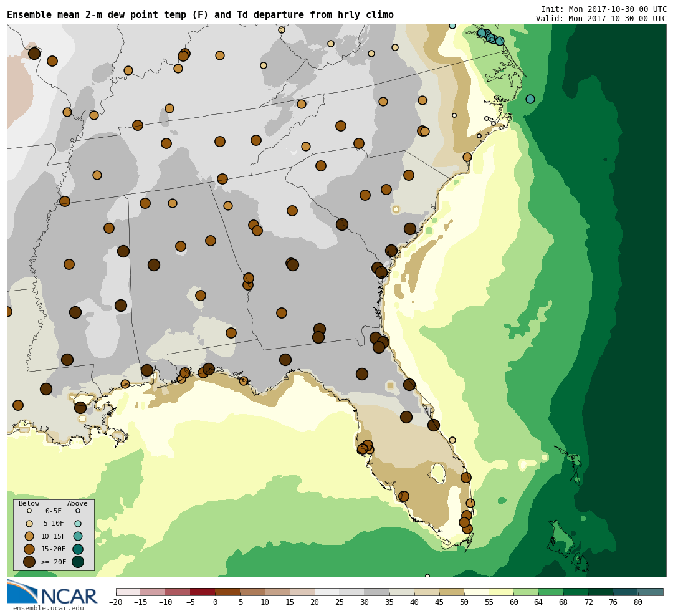Pick the Above 15-20F dark teal legend circle
The width and height of the screenshot is (673, 616).
[x=78, y=549]
